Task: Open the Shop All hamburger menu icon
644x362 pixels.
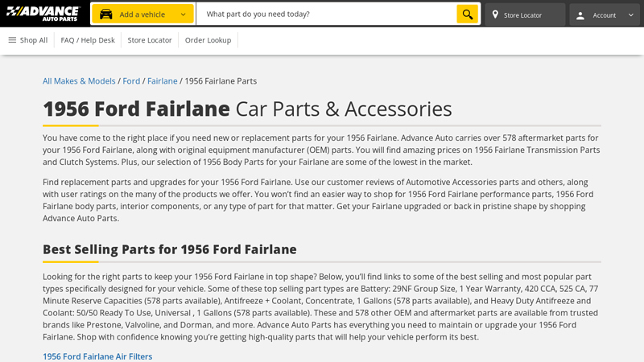Action: pos(12,39)
